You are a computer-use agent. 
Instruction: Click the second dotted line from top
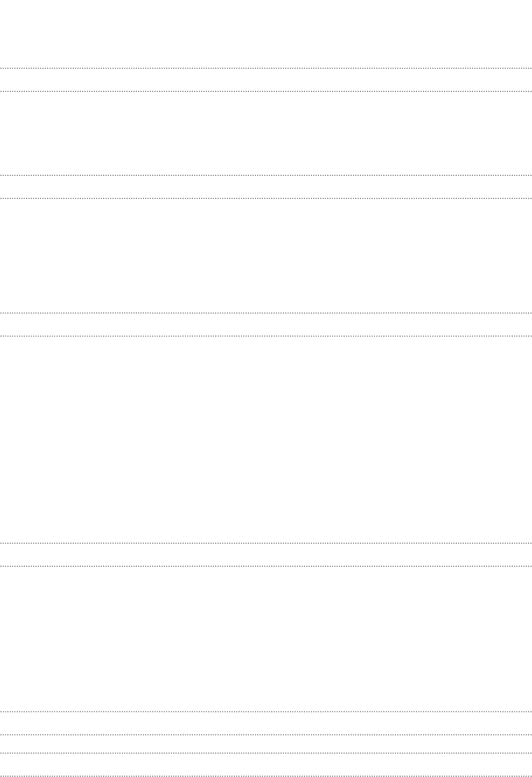tap(266, 92)
